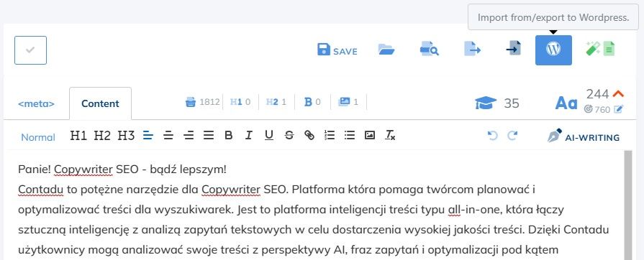
Task: Align text right
Action: pos(189,135)
